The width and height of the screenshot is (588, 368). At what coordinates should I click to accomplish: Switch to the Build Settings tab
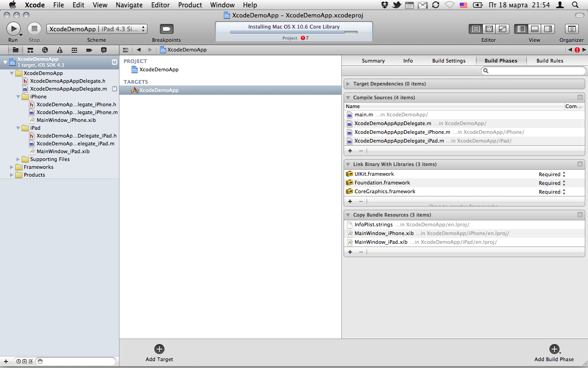(x=448, y=61)
